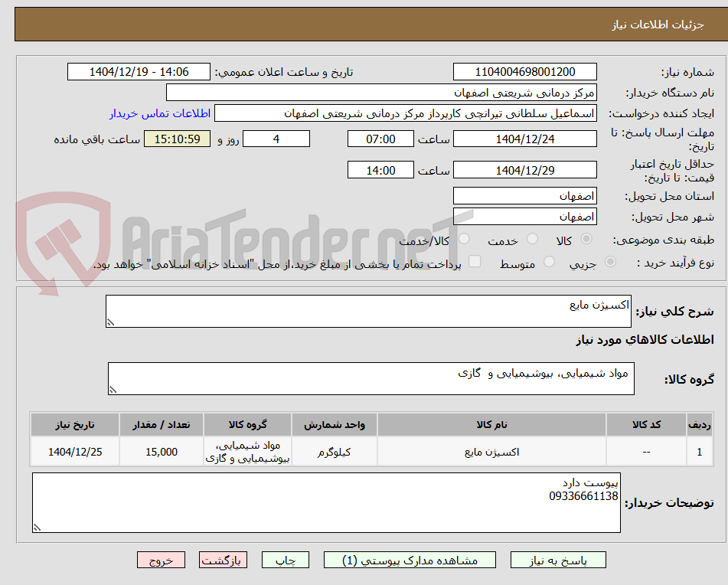This screenshot has width=728, height=585.
Task: Click the نام کالا column header
Action: pos(491,425)
